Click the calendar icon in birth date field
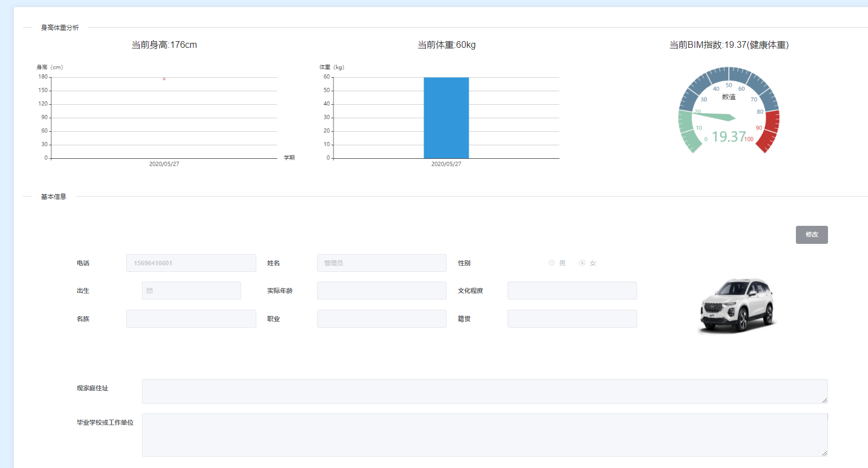Image resolution: width=868 pixels, height=468 pixels. (x=149, y=291)
